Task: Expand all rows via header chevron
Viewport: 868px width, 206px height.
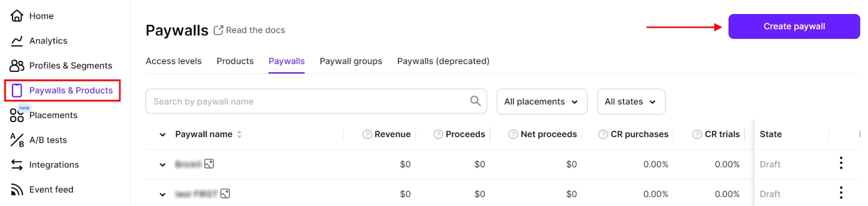Action: coord(162,135)
